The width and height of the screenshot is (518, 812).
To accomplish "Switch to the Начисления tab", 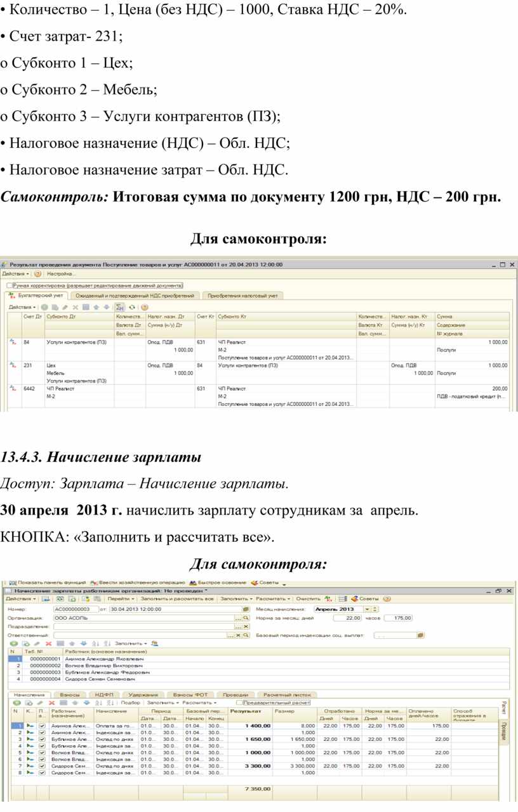I will point(29,695).
